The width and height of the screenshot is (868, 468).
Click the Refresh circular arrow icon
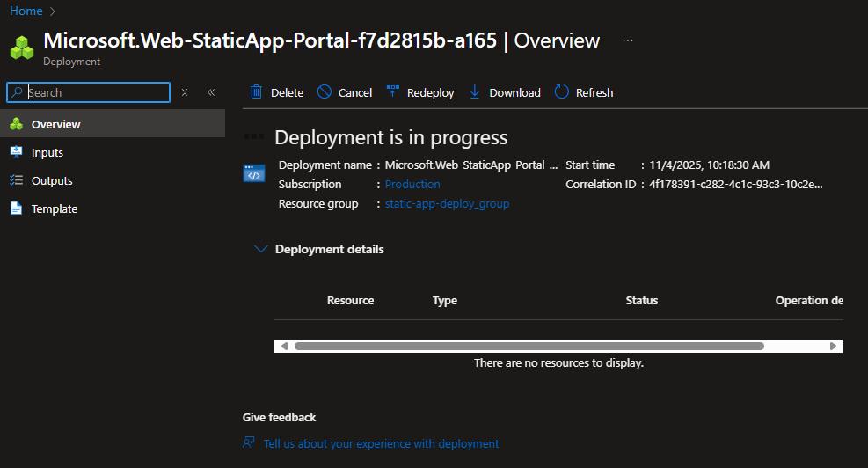[561, 92]
